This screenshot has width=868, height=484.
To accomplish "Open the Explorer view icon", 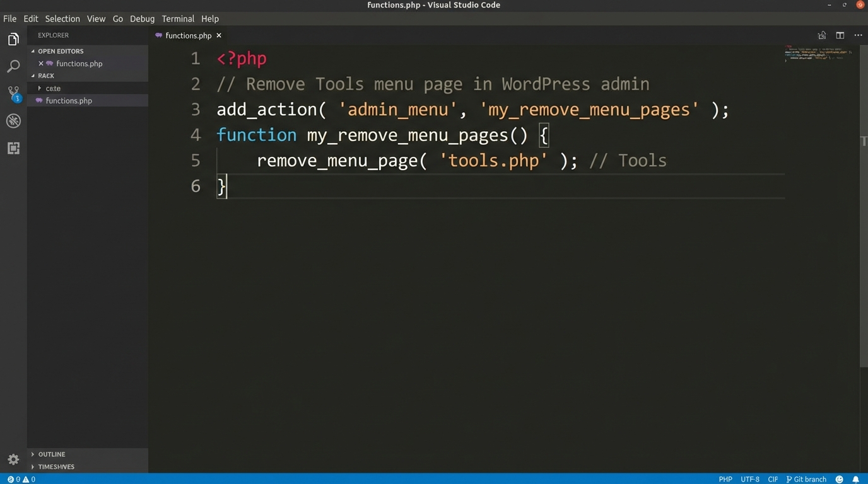I will pyautogui.click(x=13, y=38).
